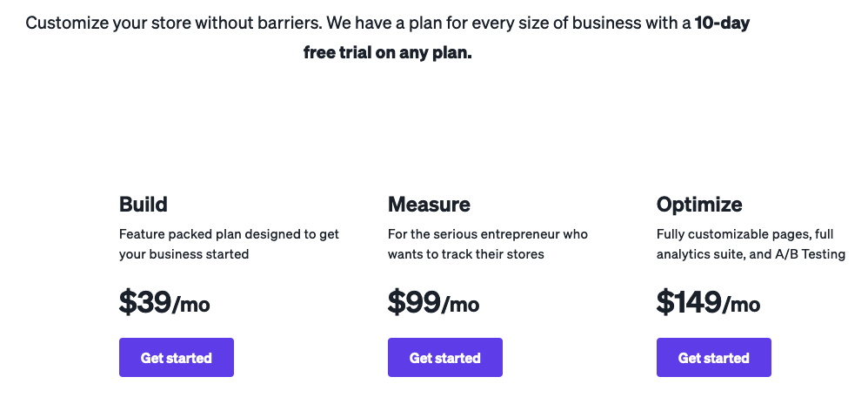Click Get started under the Measure plan
The width and height of the screenshot is (868, 404).
click(444, 358)
